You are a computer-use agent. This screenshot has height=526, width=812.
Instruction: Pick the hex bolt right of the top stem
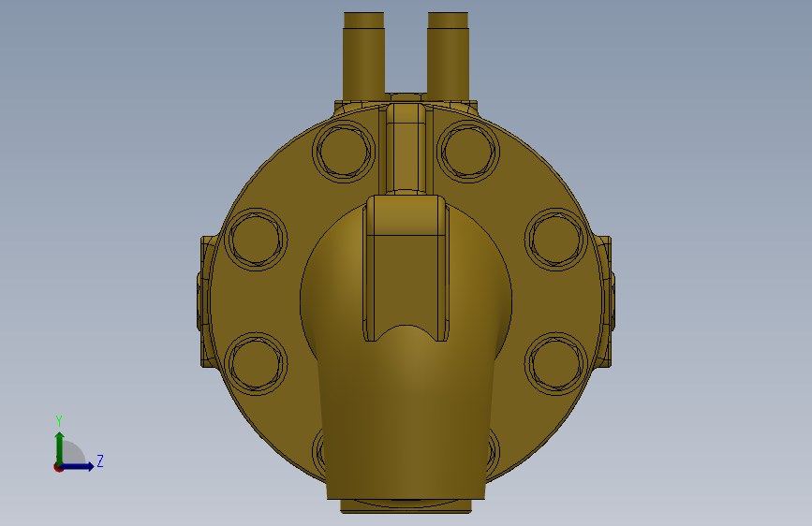pyautogui.click(x=468, y=152)
